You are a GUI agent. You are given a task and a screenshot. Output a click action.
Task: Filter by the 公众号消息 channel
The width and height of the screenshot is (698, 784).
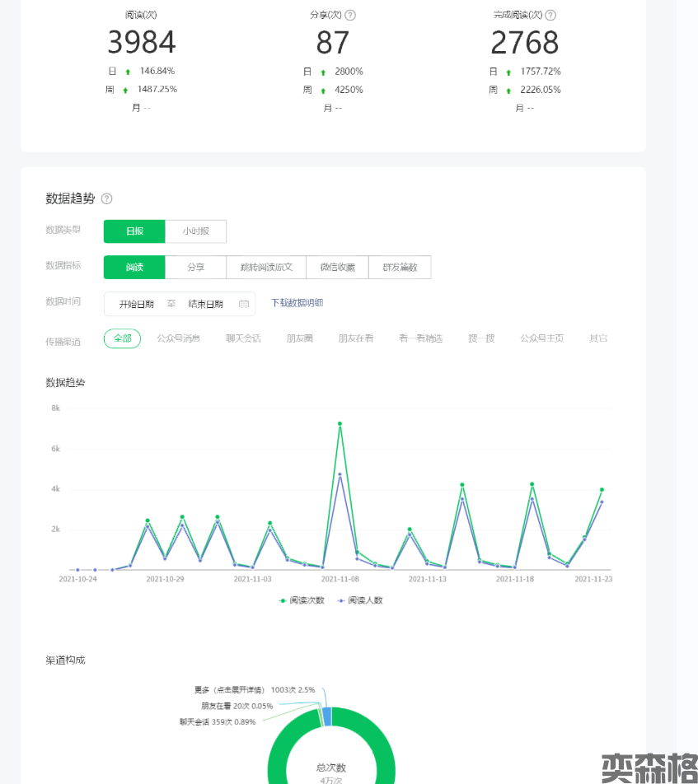tap(179, 338)
